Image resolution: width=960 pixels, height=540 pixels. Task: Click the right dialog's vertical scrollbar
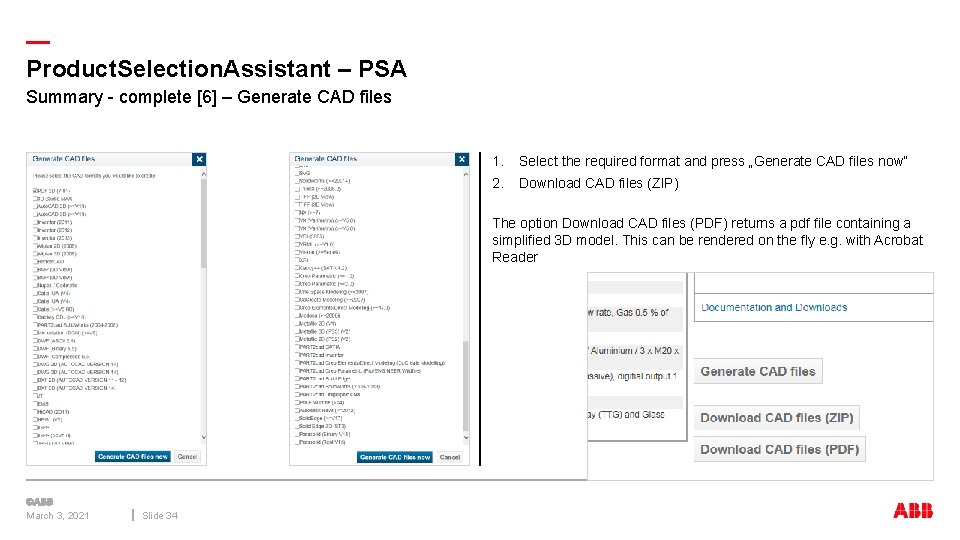[464, 385]
